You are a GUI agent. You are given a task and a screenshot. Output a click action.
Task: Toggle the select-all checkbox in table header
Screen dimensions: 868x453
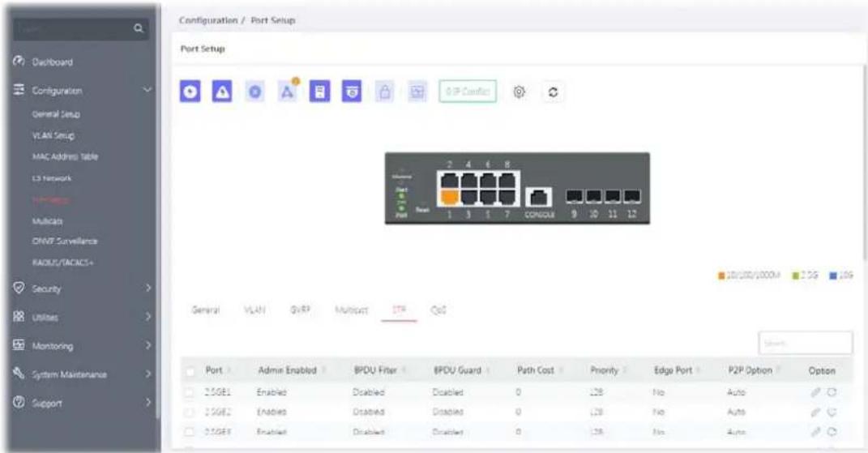190,371
